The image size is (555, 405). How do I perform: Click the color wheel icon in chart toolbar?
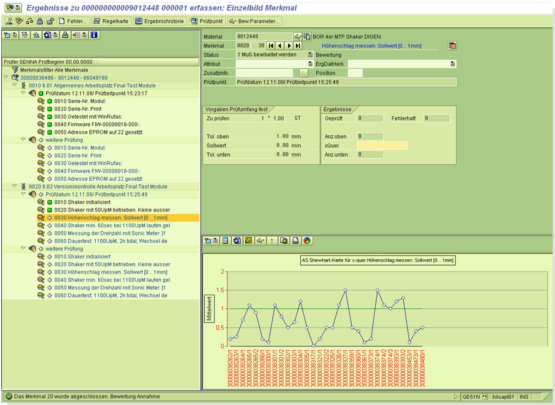[307, 241]
